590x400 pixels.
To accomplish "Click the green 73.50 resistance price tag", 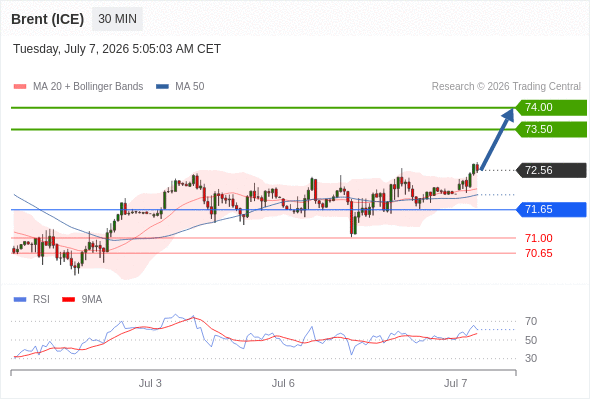I will click(x=551, y=129).
